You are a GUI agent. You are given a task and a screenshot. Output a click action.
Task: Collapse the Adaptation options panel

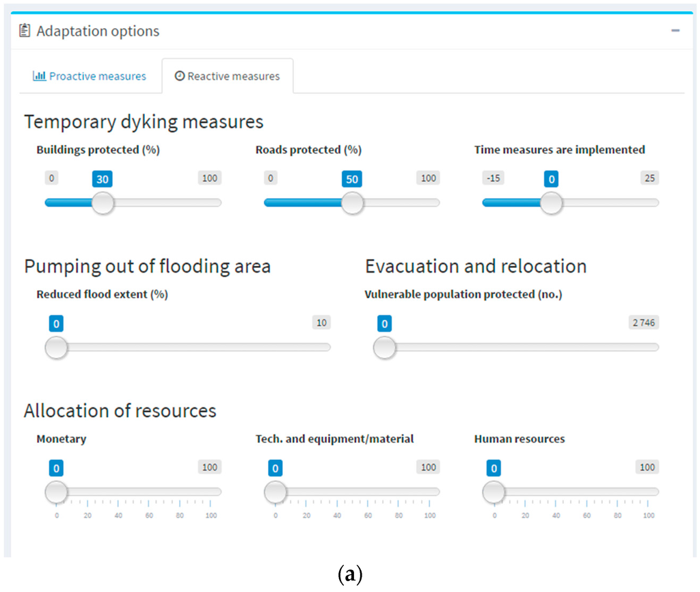pyautogui.click(x=675, y=31)
